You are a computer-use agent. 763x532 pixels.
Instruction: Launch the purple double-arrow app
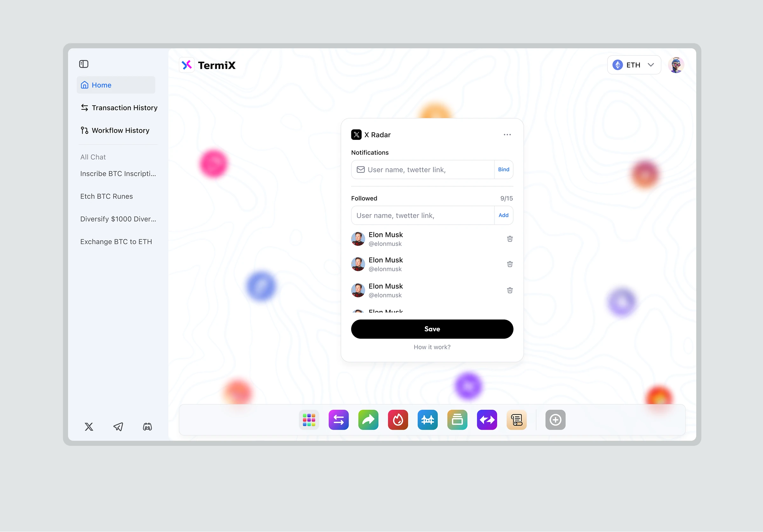487,420
